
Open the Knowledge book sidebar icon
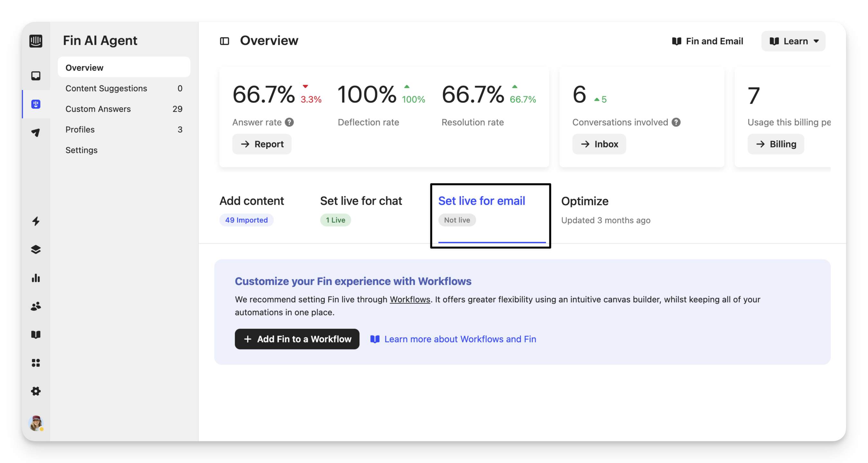pos(36,334)
